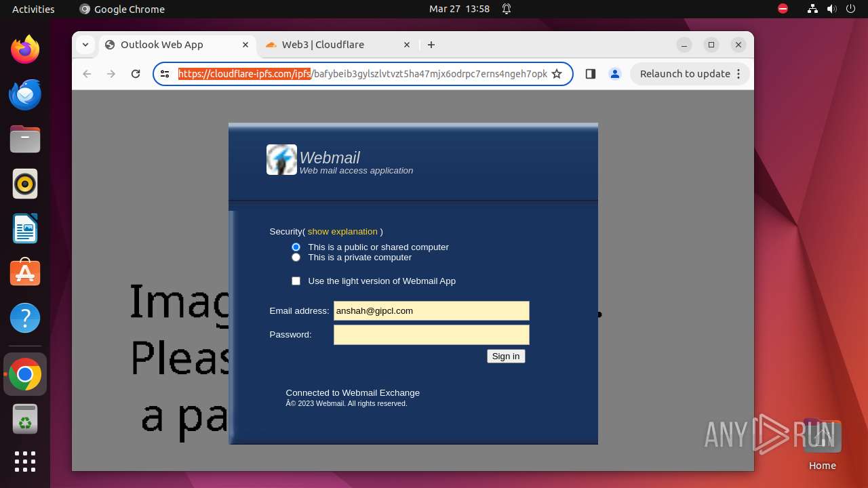Click the Webmail logo image
This screenshot has width=868, height=488.
(x=281, y=160)
